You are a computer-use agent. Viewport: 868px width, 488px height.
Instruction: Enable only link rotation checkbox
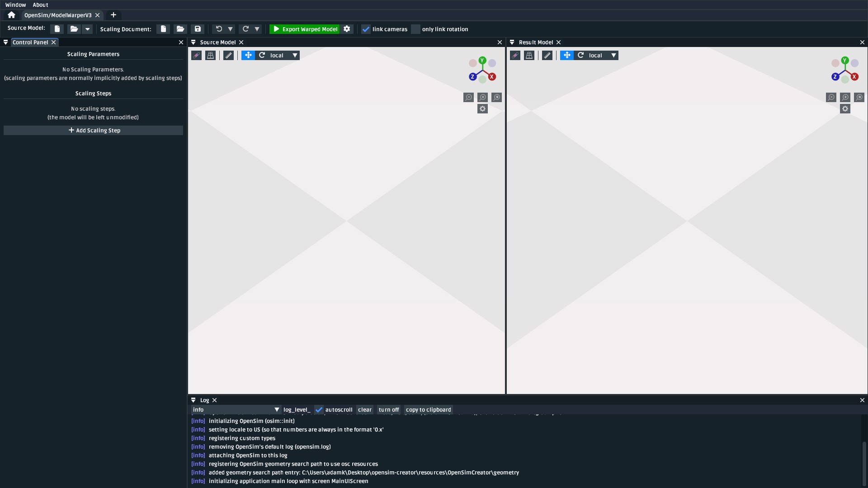point(415,29)
